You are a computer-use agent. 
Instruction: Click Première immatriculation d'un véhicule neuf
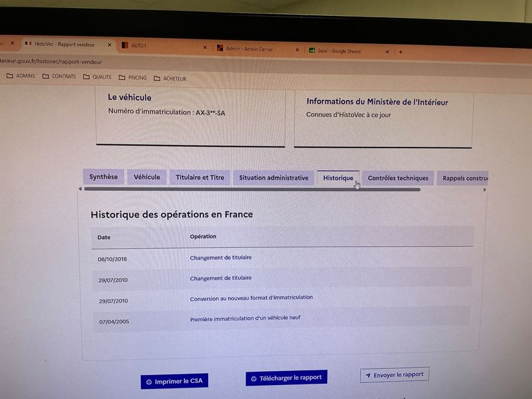coord(245,319)
